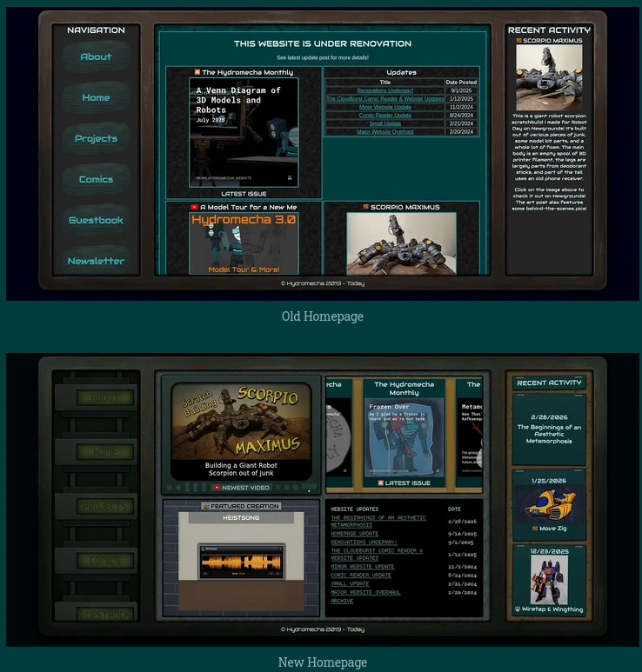Open A Venn Diagram of 3D Models issue cover
This screenshot has height=672, width=642.
pos(244,132)
